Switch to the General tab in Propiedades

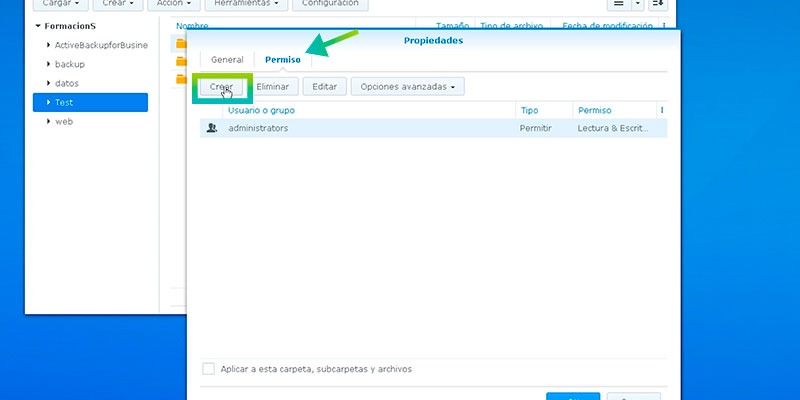[x=227, y=60]
